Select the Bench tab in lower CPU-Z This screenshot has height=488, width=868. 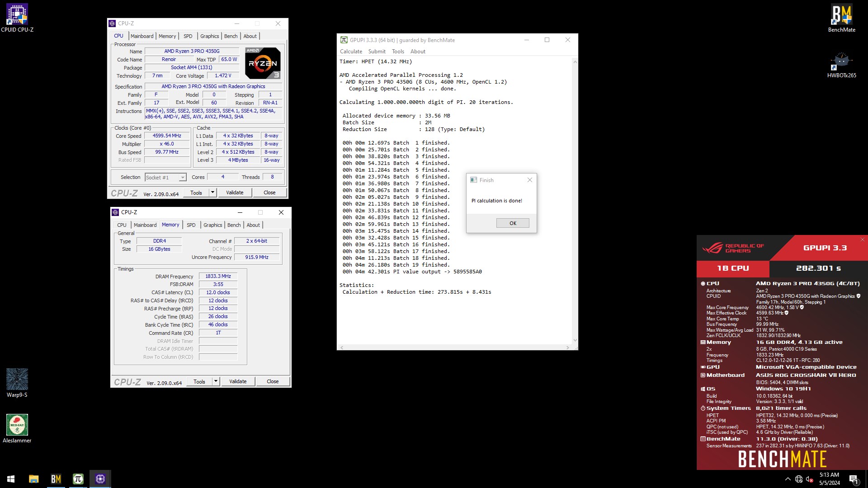(234, 225)
